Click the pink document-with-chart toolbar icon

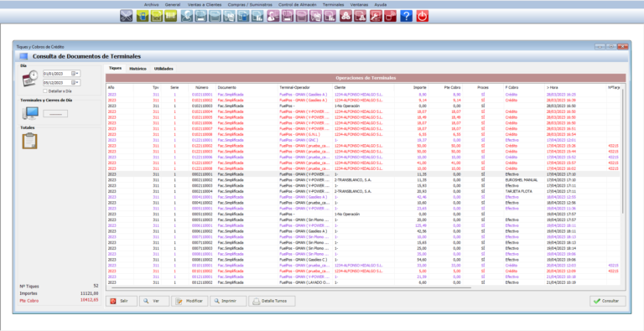330,16
